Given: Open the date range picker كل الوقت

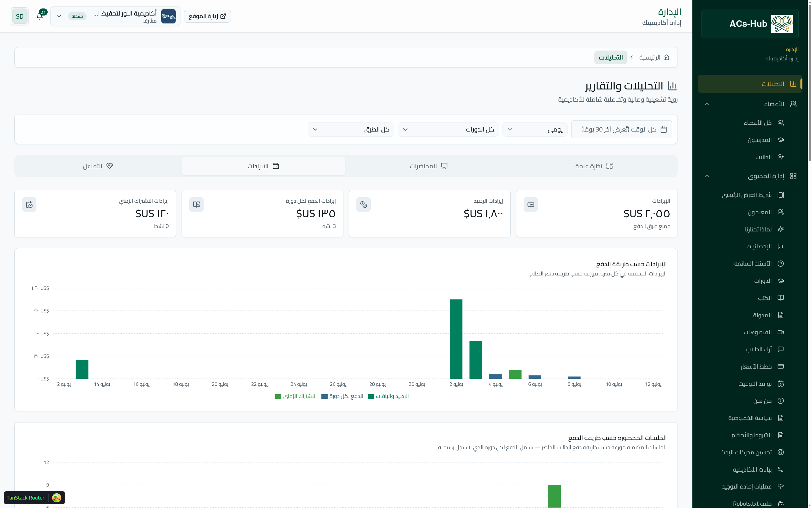Looking at the screenshot, I should point(621,129).
